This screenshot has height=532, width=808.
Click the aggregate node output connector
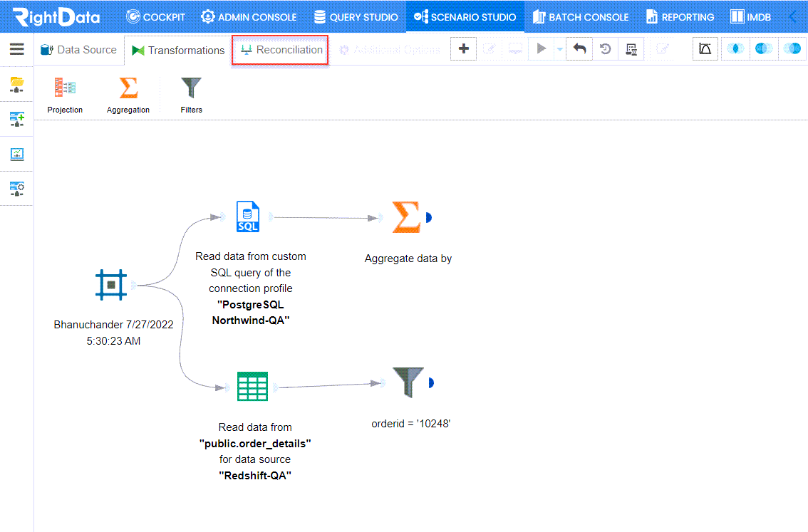pos(429,218)
